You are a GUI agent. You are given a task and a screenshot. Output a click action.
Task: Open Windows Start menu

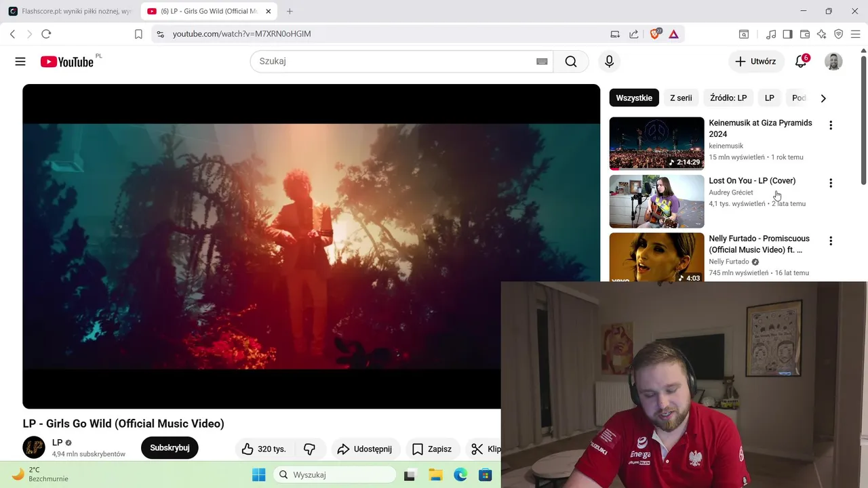(259, 475)
